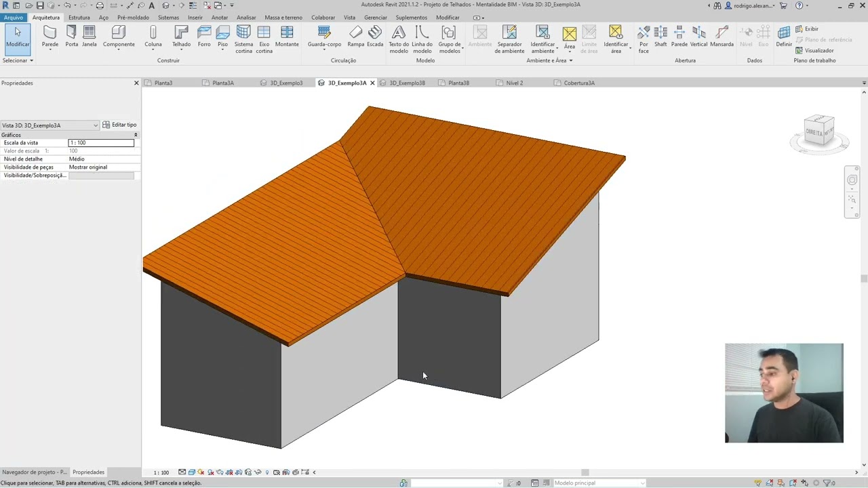The image size is (868, 488).
Task: Click the Print icon in quick access toolbar
Action: (x=100, y=5)
